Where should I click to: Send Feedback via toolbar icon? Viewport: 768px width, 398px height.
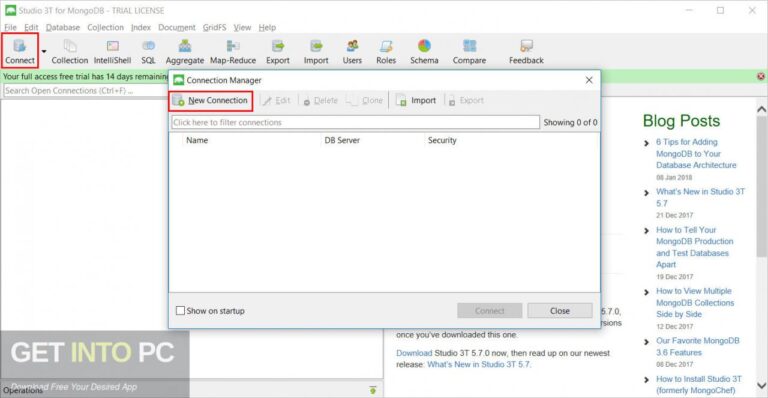526,51
